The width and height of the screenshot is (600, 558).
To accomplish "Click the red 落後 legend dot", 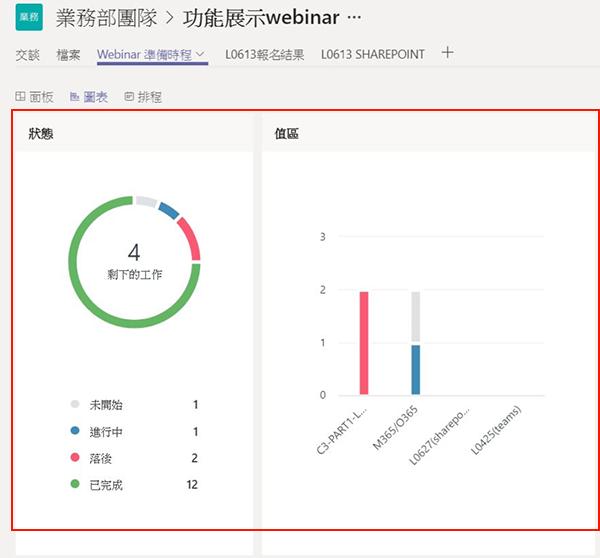I will [75, 457].
